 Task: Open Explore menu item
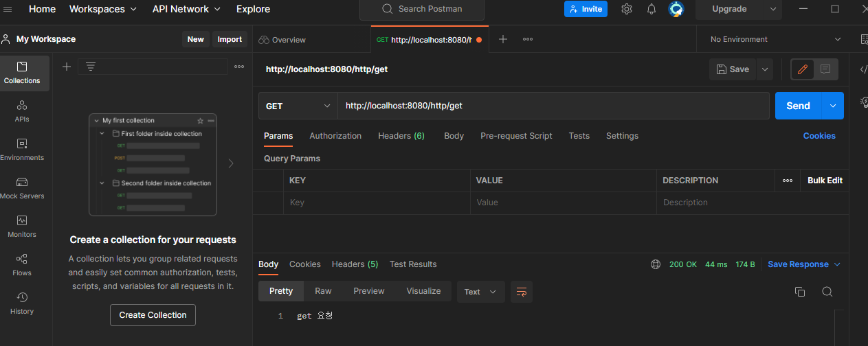tap(253, 9)
